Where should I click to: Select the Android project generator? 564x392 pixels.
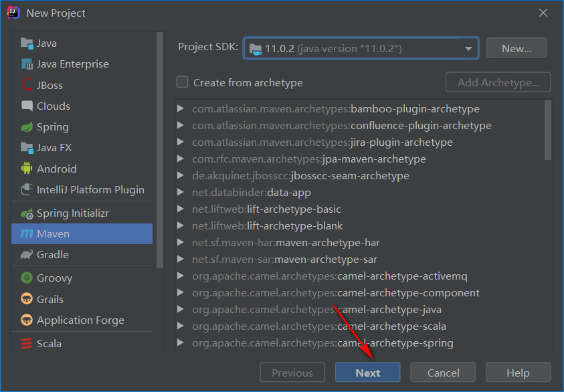click(54, 168)
